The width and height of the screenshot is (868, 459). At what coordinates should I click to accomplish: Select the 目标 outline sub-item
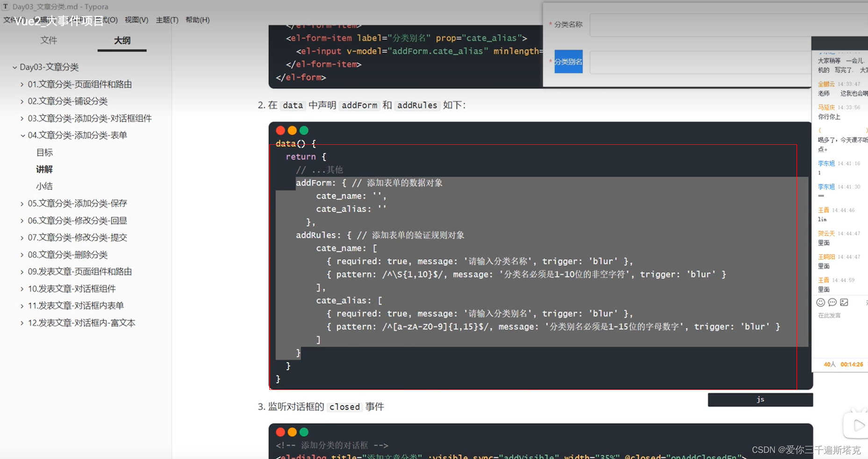point(44,152)
